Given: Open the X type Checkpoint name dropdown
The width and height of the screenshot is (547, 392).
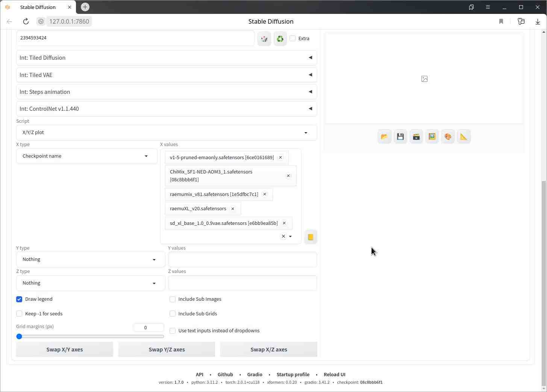Looking at the screenshot, I should click(86, 156).
